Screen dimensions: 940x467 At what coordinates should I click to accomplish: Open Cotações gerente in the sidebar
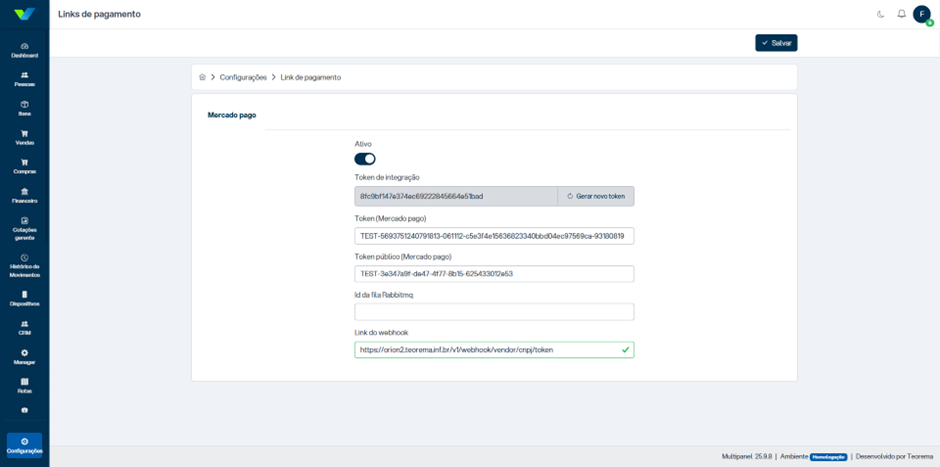click(x=25, y=228)
